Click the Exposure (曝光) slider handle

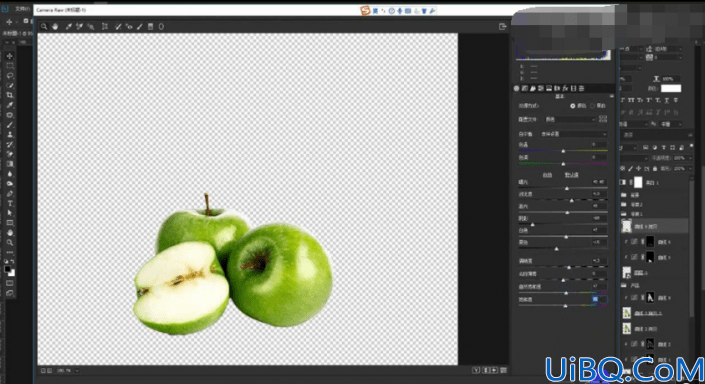[567, 188]
